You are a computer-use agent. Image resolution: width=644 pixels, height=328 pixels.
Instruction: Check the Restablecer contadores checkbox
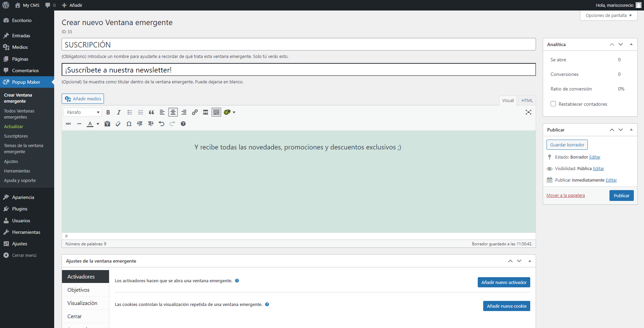553,104
